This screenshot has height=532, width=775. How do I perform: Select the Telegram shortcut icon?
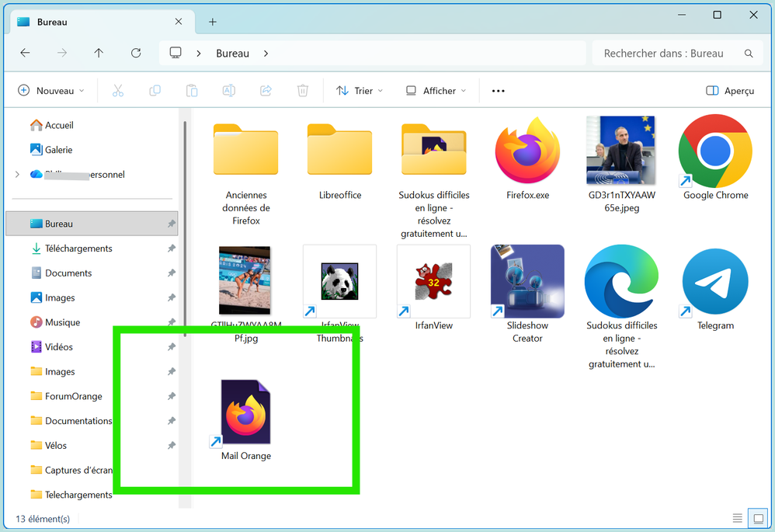tap(714, 282)
